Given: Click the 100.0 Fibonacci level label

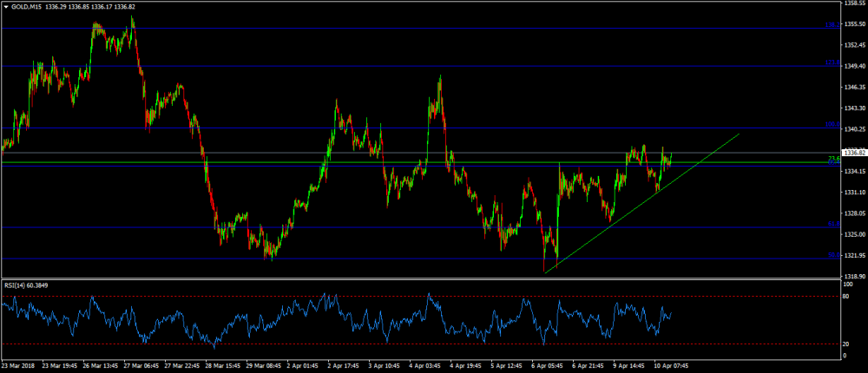Looking at the screenshot, I should (832, 124).
